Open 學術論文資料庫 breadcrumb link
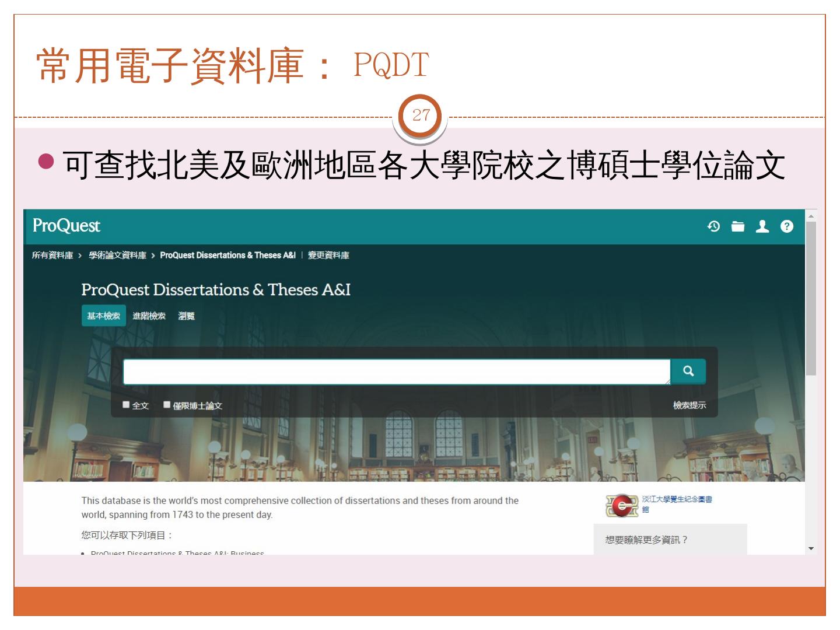This screenshot has width=840, height=630. (117, 255)
